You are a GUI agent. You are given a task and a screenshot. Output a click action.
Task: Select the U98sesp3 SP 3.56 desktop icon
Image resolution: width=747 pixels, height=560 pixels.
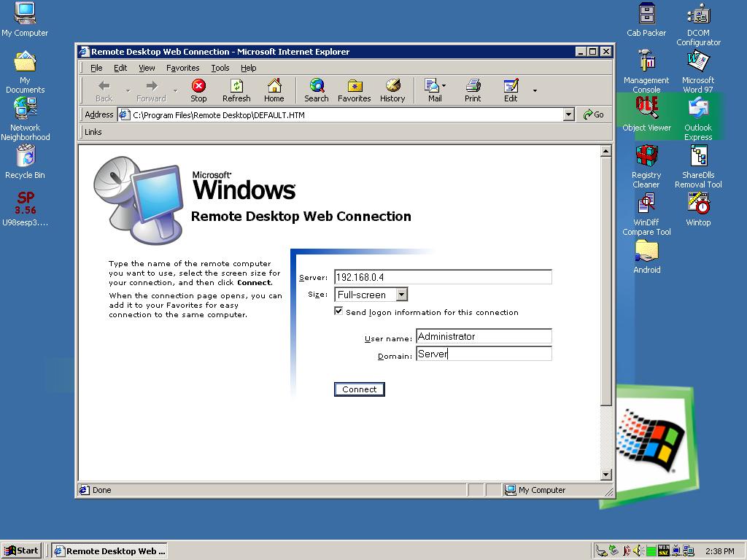point(26,209)
